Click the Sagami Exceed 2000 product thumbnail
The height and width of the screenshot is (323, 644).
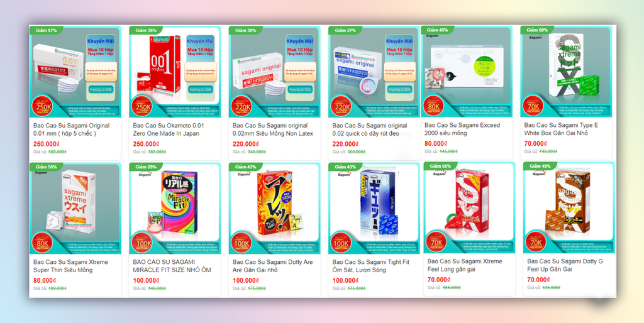click(467, 72)
